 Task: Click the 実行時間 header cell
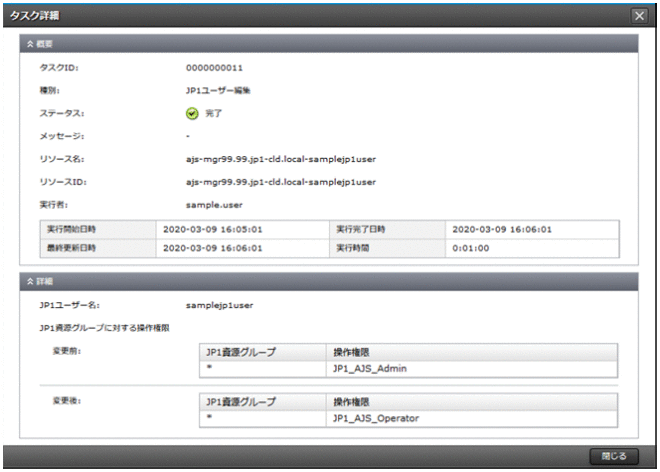(x=387, y=248)
